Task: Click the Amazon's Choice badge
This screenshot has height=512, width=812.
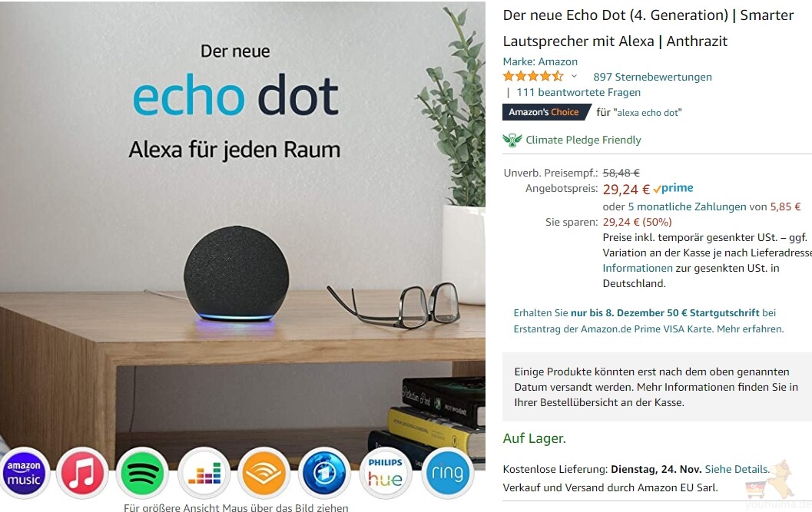Action: click(x=546, y=112)
